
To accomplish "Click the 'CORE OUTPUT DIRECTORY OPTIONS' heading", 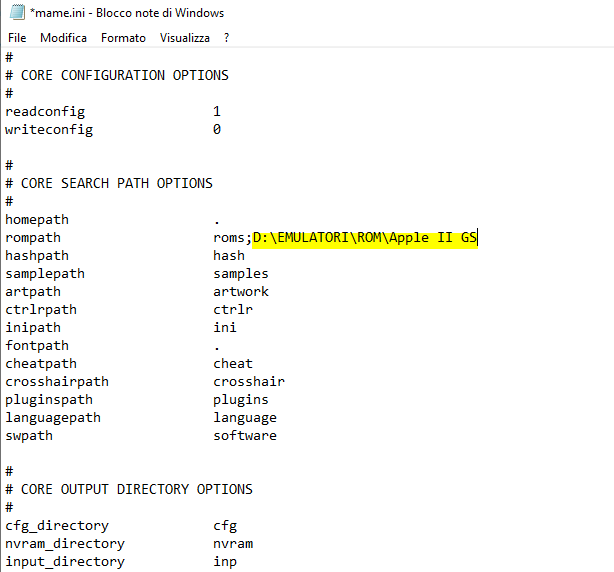I will [x=137, y=490].
